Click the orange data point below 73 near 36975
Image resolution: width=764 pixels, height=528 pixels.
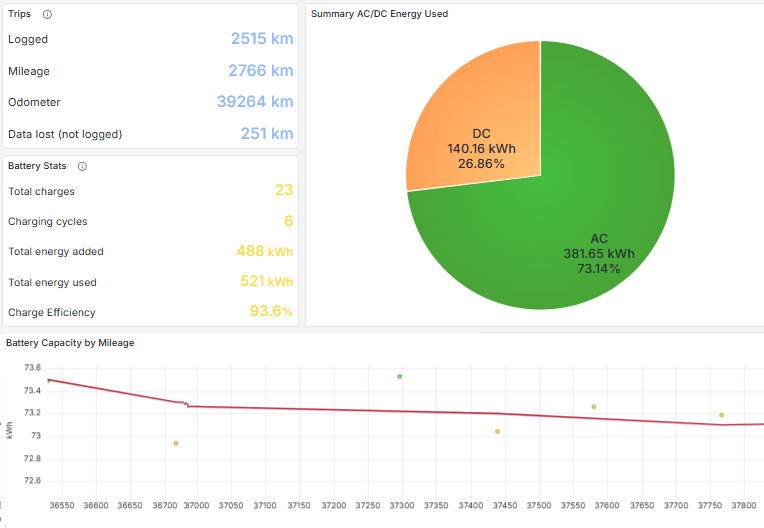(176, 443)
